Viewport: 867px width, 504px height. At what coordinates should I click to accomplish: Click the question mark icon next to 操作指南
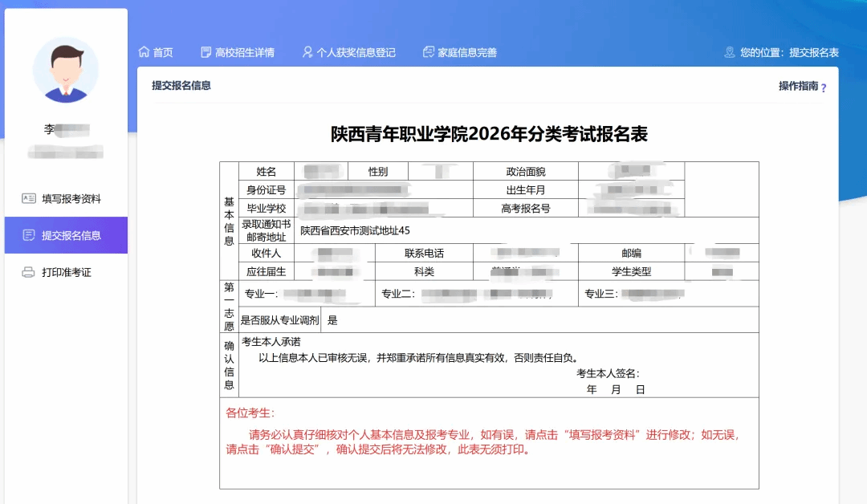[x=824, y=87]
